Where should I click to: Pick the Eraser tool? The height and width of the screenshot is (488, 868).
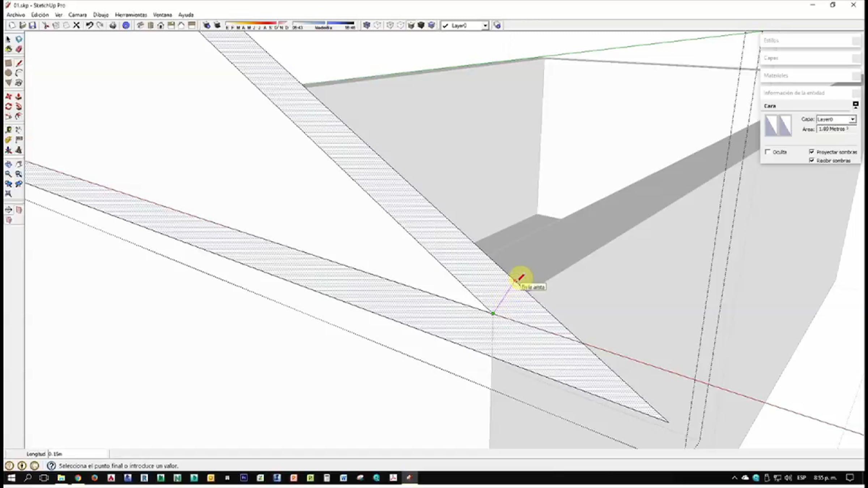pos(19,49)
